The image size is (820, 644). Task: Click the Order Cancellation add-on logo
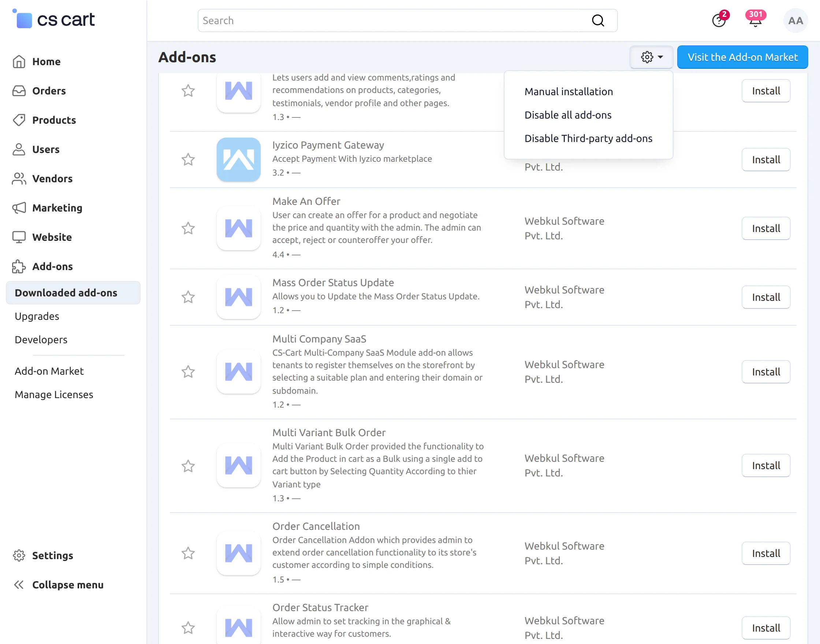coord(238,553)
